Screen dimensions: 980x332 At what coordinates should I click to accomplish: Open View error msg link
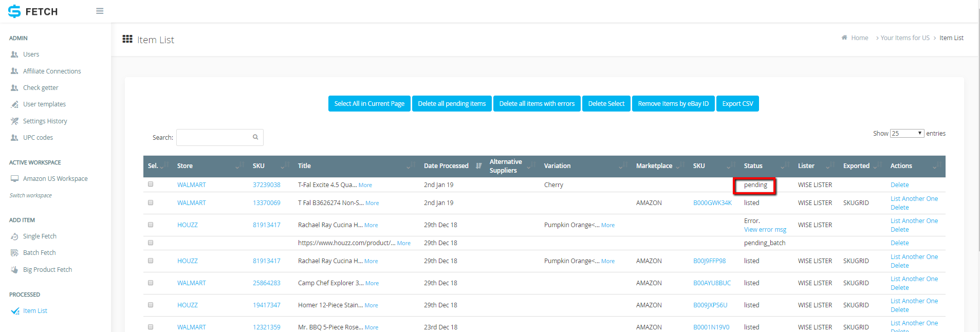pyautogui.click(x=765, y=230)
